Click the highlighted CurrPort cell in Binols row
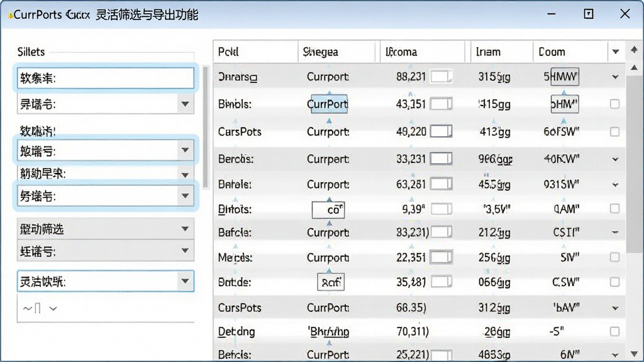Image resolution: width=644 pixels, height=362 pixels. [329, 104]
